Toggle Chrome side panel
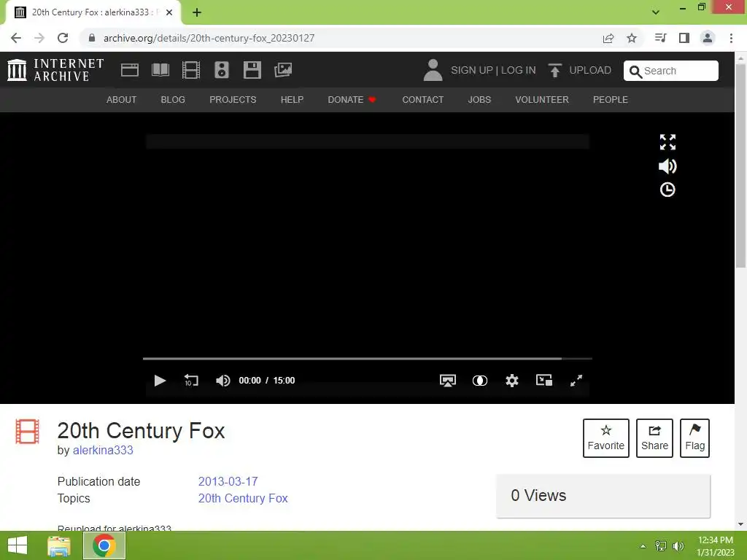 click(x=684, y=38)
